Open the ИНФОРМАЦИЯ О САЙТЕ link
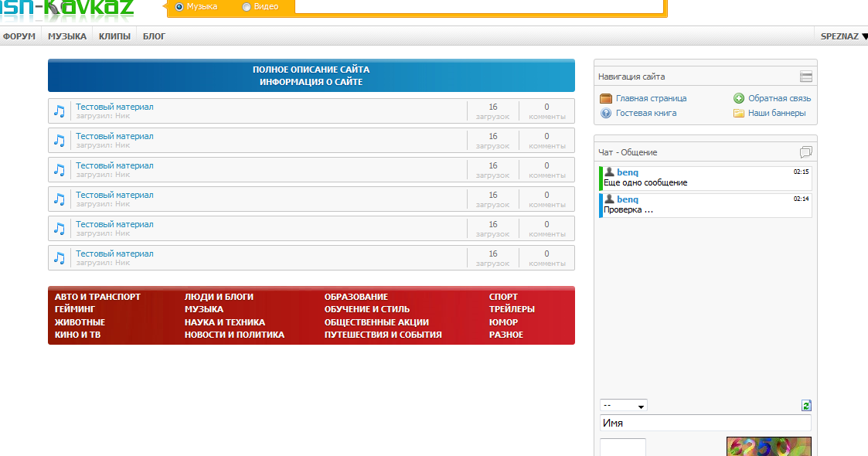Image resolution: width=868 pixels, height=456 pixels. 311,82
